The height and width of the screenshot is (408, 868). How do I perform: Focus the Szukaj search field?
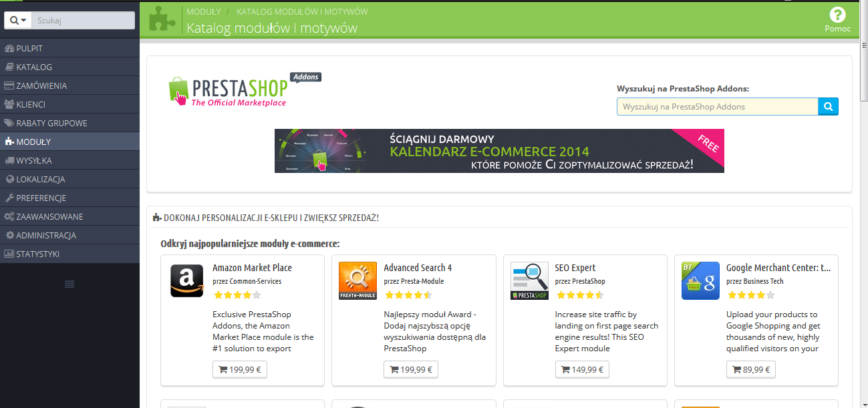click(83, 21)
